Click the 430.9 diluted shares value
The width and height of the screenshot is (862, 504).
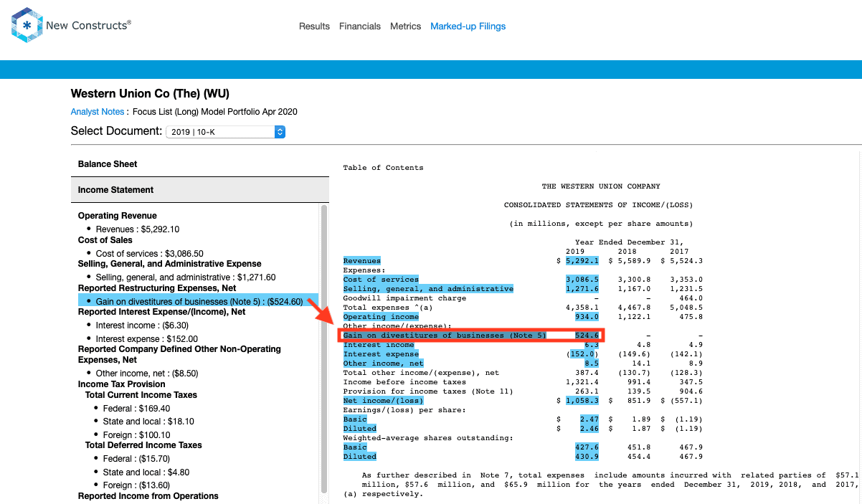pyautogui.click(x=587, y=457)
